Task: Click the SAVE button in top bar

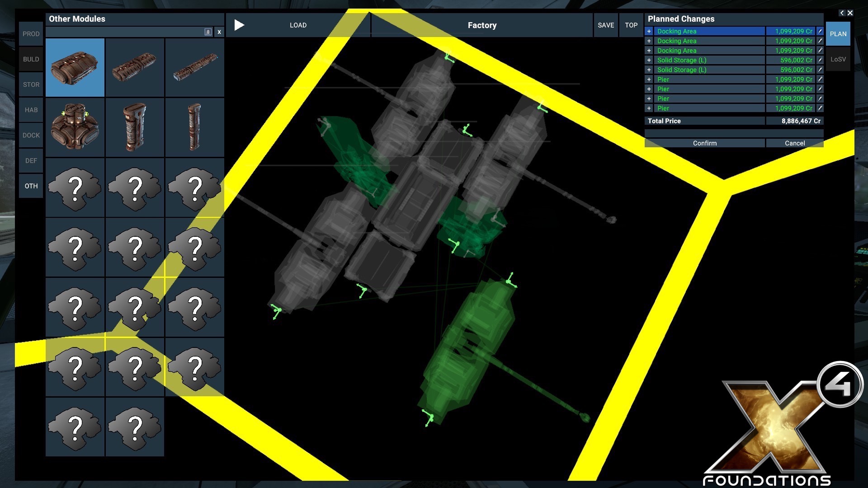Action: tap(606, 25)
